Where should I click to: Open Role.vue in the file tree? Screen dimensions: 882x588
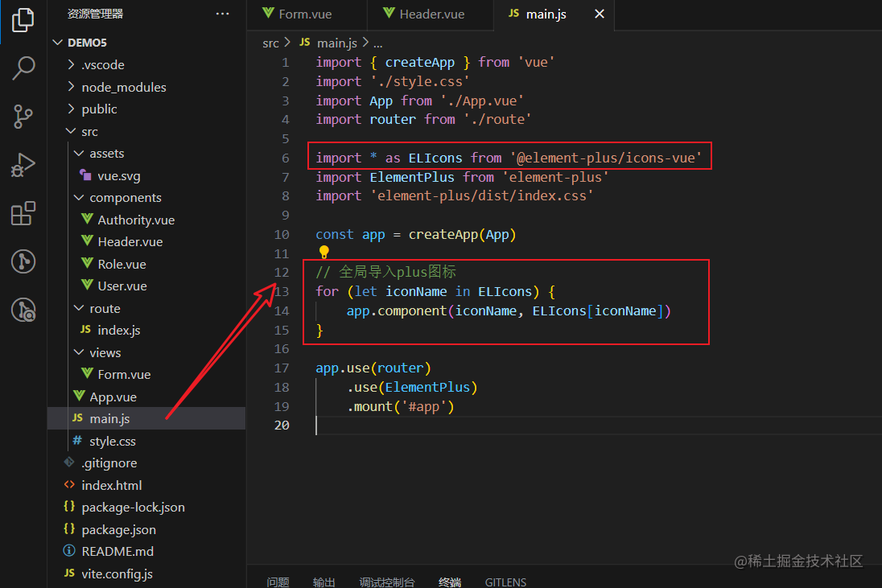tap(146, 264)
